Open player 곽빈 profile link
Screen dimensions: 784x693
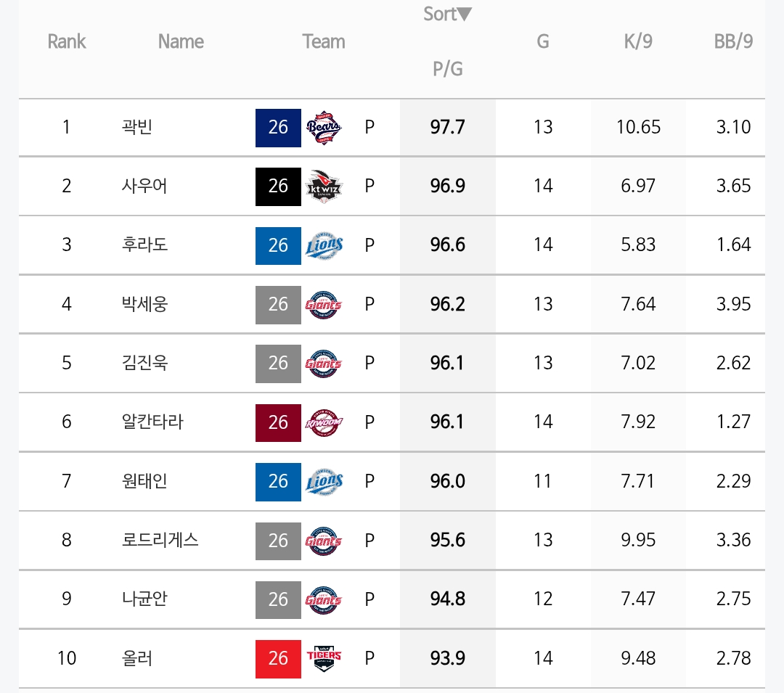(136, 127)
